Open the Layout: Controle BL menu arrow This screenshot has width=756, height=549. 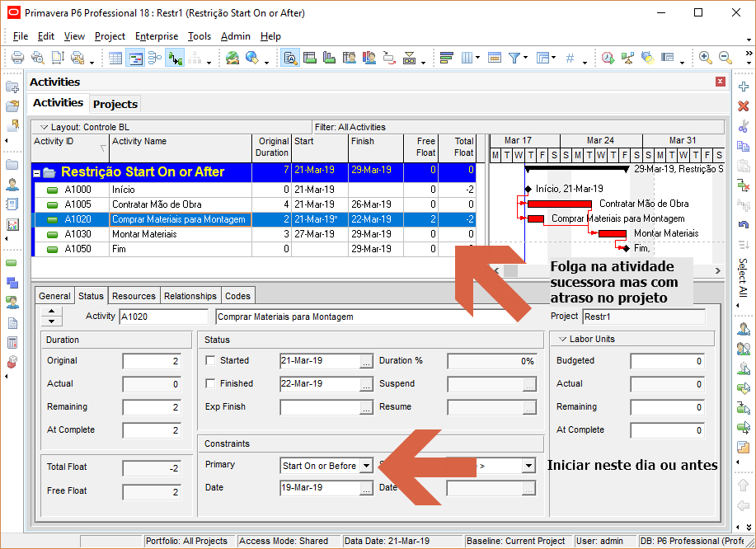(x=44, y=127)
